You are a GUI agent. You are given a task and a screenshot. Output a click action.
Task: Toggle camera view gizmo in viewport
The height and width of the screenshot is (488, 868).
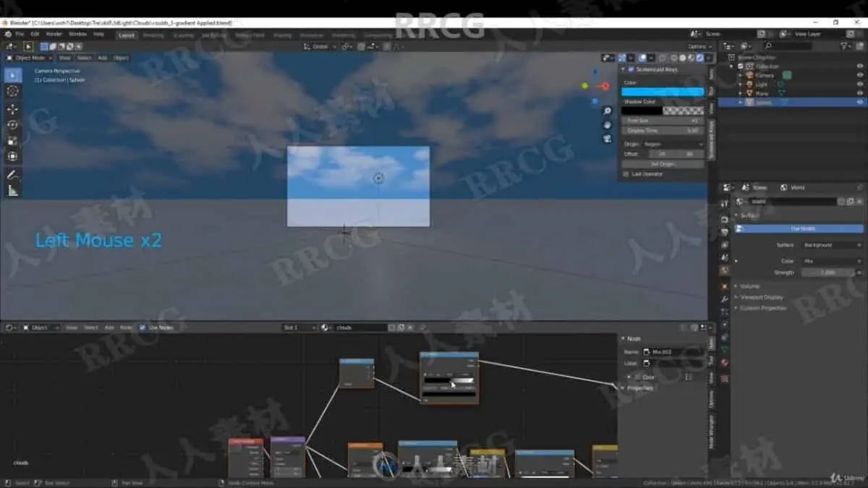click(607, 138)
